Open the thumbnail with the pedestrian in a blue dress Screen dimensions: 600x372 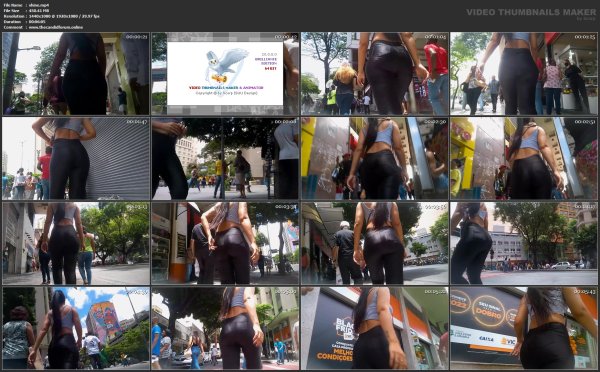[225, 328]
